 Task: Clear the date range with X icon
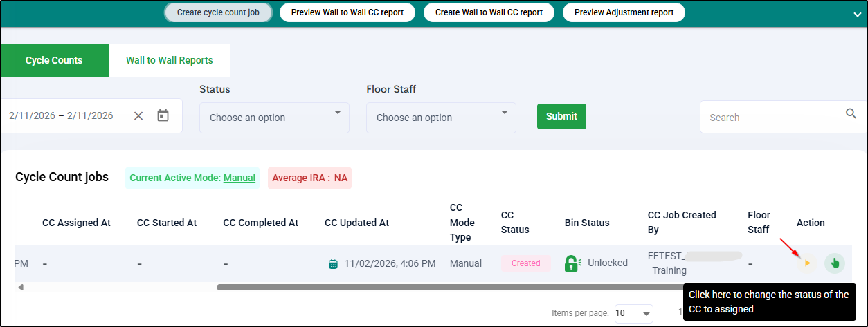pos(138,115)
